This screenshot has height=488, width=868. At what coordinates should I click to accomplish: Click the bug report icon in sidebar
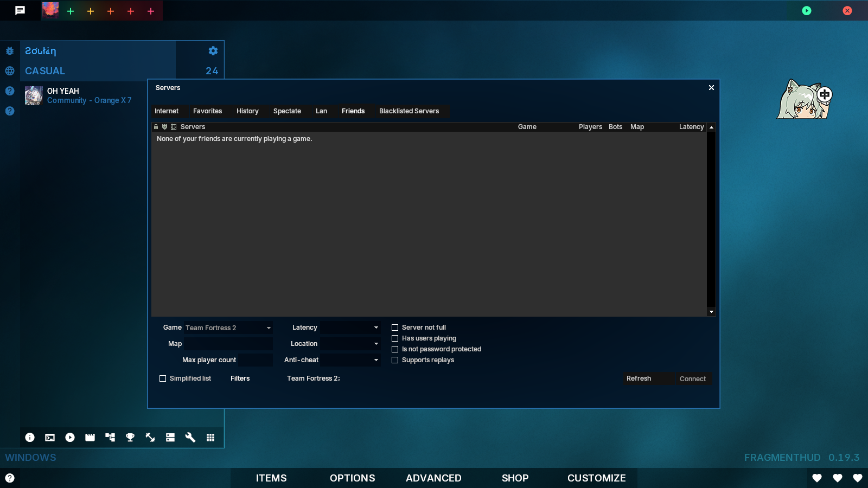point(10,51)
